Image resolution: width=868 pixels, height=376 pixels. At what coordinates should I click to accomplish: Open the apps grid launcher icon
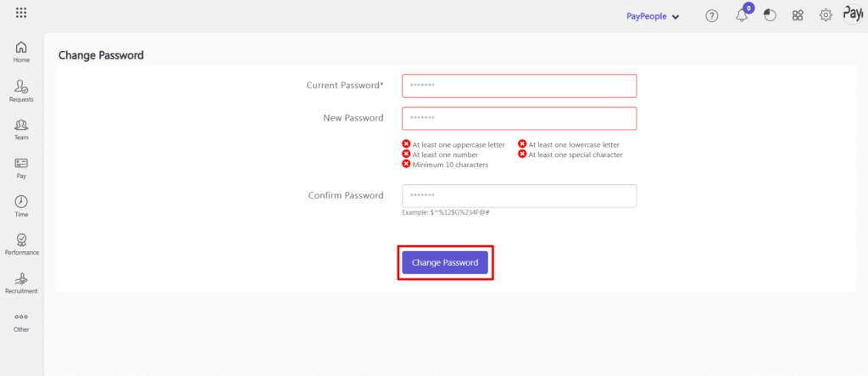click(21, 14)
